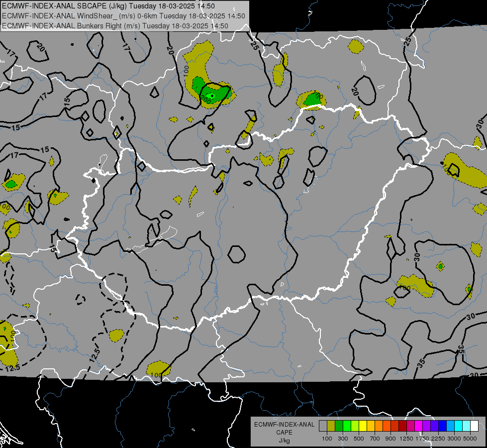487x448 pixels.
Task: Pick the sky blue swatch left of 3000
Action: click(450, 426)
